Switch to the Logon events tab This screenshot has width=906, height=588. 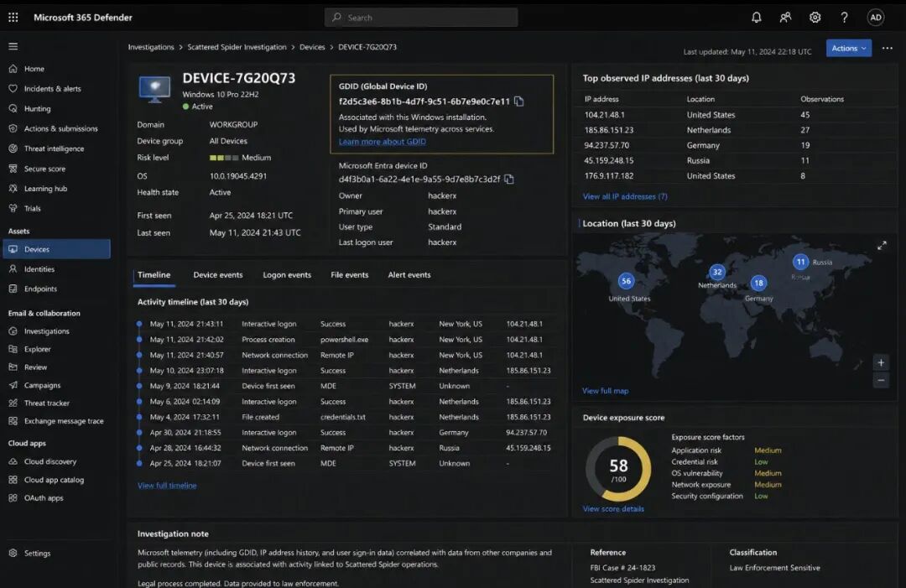tap(287, 275)
